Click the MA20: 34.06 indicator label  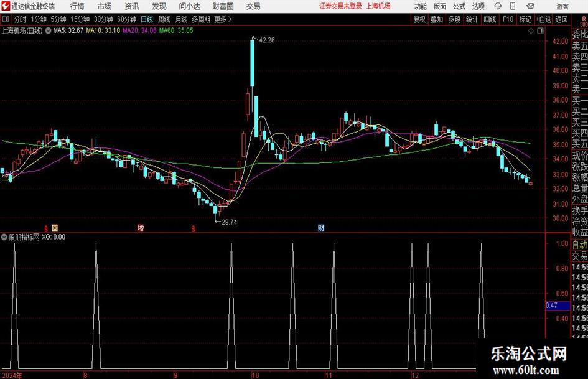[x=139, y=30]
